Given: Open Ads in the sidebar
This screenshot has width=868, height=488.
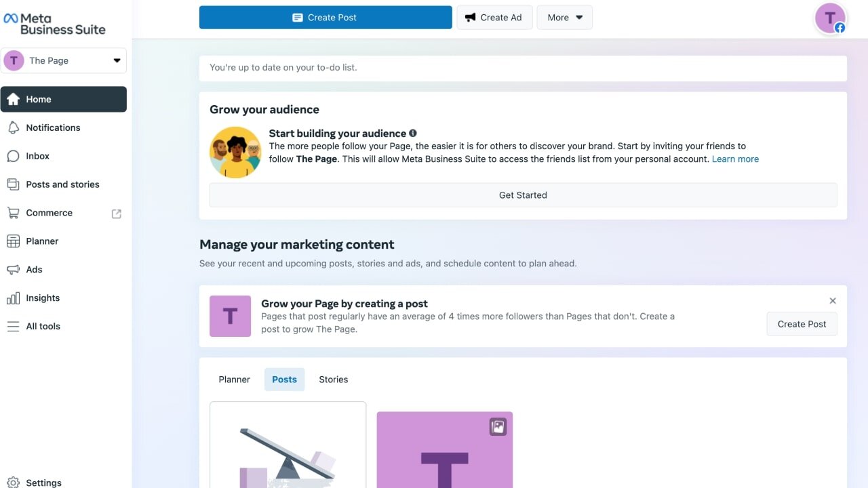Looking at the screenshot, I should tap(64, 270).
